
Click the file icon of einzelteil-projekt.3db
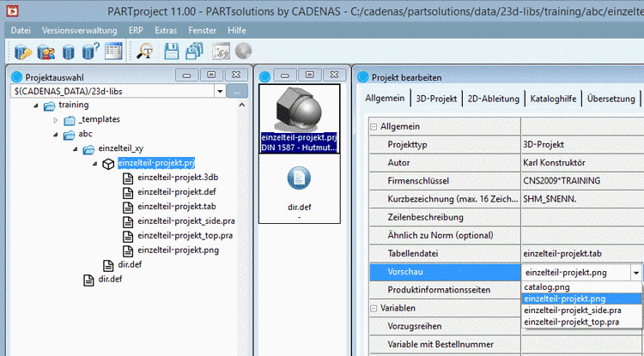[x=129, y=178]
